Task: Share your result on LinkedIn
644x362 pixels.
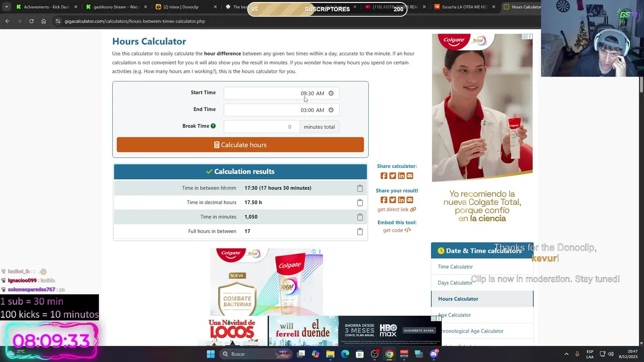Action: pos(401,200)
